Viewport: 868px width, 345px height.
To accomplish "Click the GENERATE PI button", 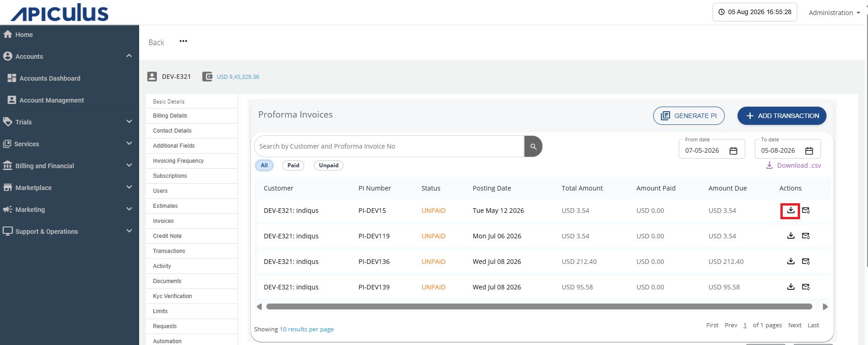I will pos(689,116).
